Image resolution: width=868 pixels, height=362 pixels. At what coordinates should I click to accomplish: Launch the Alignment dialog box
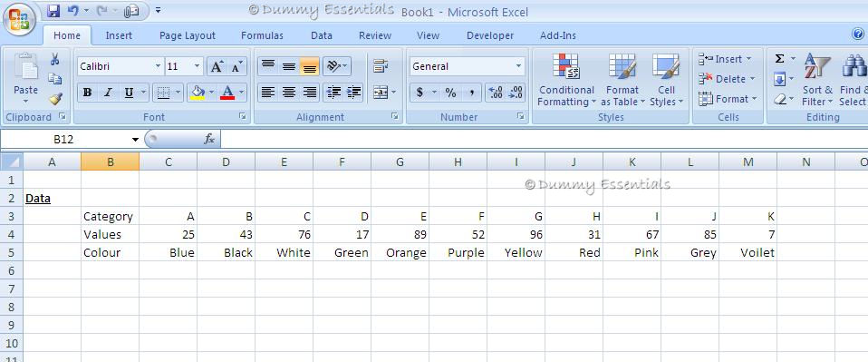[x=395, y=117]
